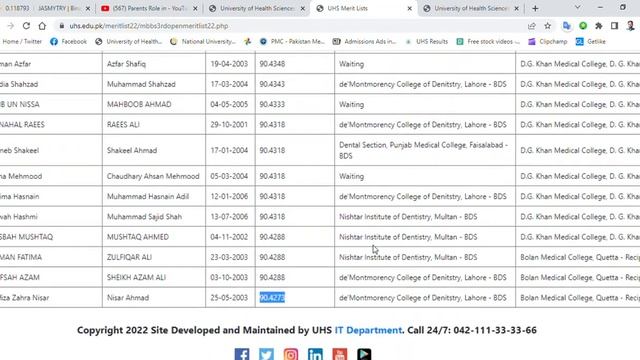Click the name RAEES ALI
Viewport: 640px width, 360px height.
[x=123, y=124]
